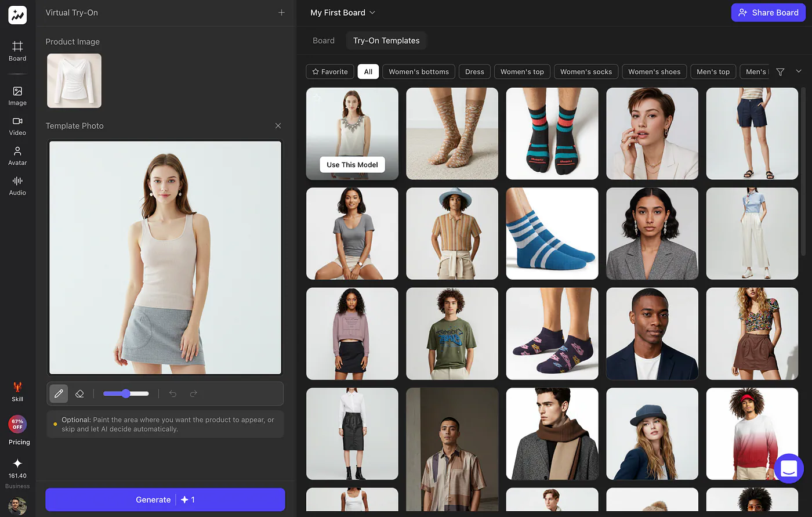This screenshot has width=812, height=517.
Task: Click the Share Board button
Action: (768, 13)
